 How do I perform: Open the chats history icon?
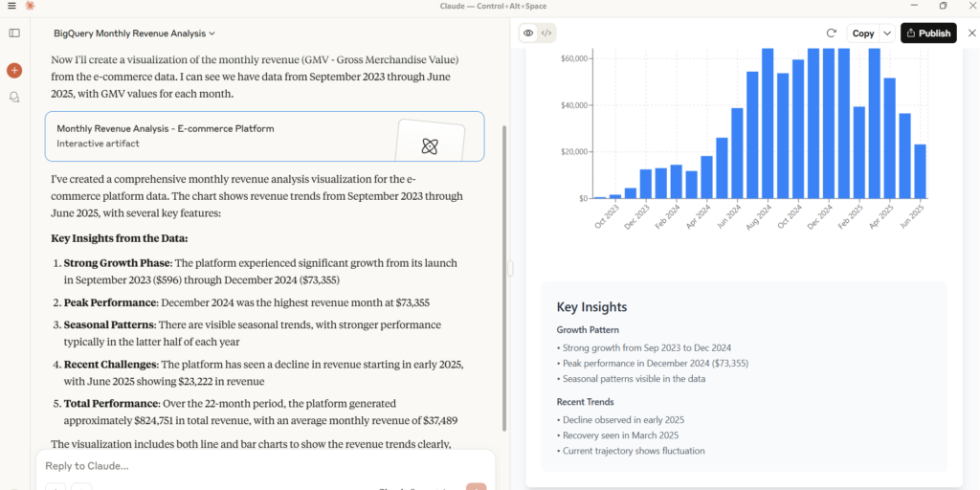[14, 97]
